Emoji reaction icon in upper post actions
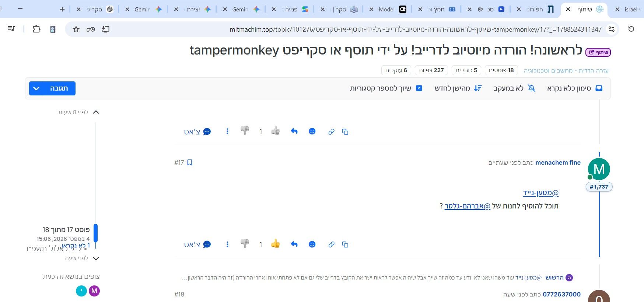The width and height of the screenshot is (644, 302). pos(312,131)
